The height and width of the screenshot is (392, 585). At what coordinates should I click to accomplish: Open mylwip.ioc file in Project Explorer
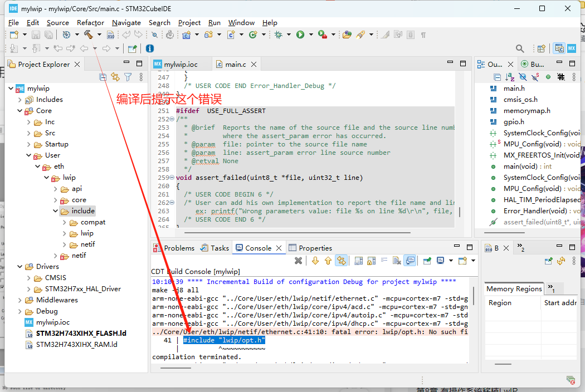click(x=52, y=322)
